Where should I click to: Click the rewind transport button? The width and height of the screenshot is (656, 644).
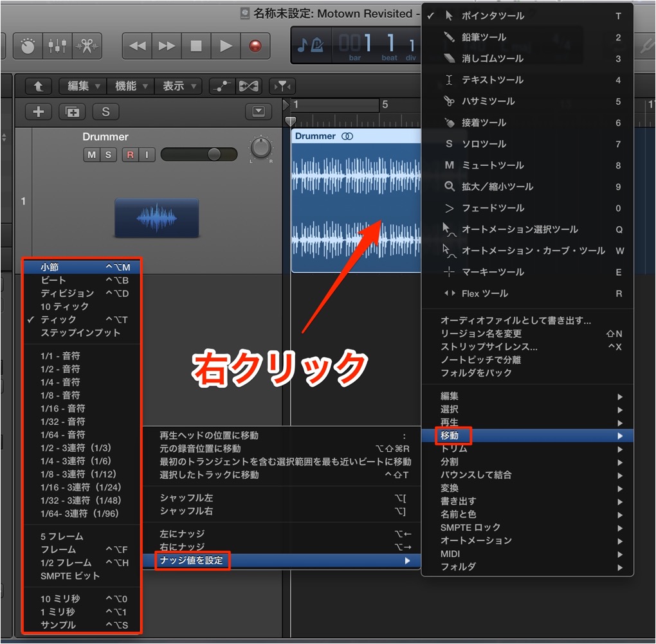click(x=138, y=46)
